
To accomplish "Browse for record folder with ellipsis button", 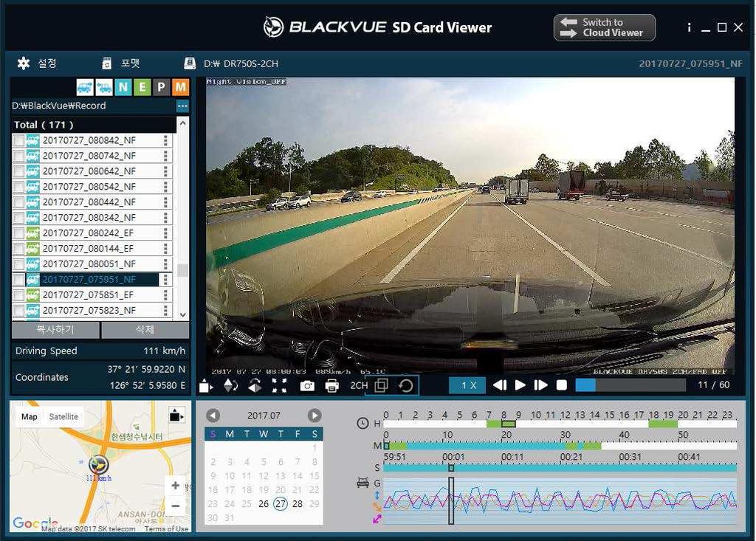I will (182, 106).
